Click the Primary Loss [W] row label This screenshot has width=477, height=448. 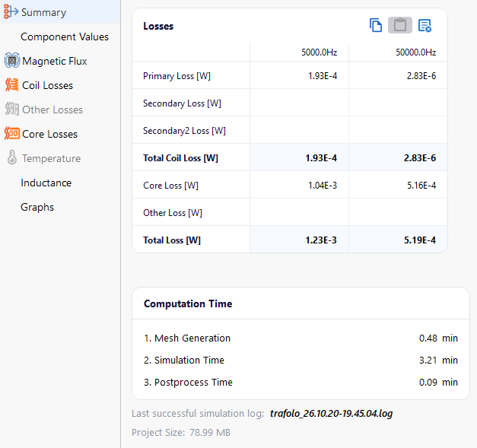pyautogui.click(x=176, y=76)
